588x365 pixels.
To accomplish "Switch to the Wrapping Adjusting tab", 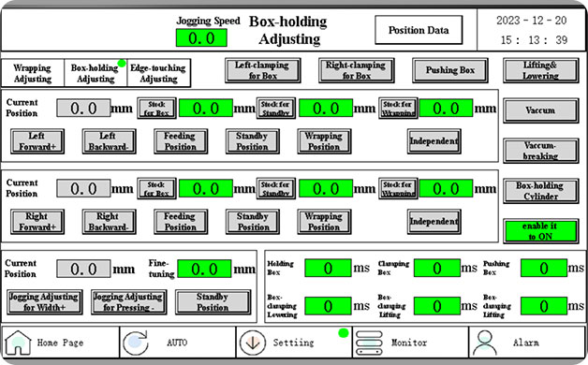I will (33, 73).
